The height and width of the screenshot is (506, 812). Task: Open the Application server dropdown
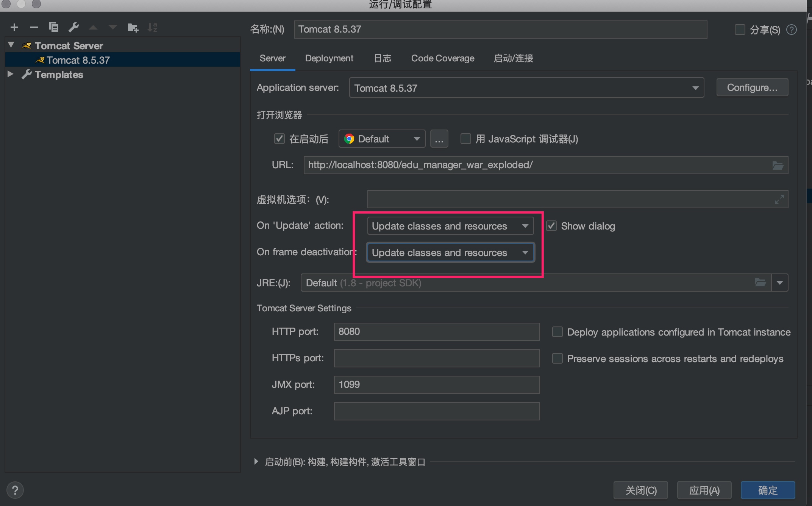(x=526, y=88)
